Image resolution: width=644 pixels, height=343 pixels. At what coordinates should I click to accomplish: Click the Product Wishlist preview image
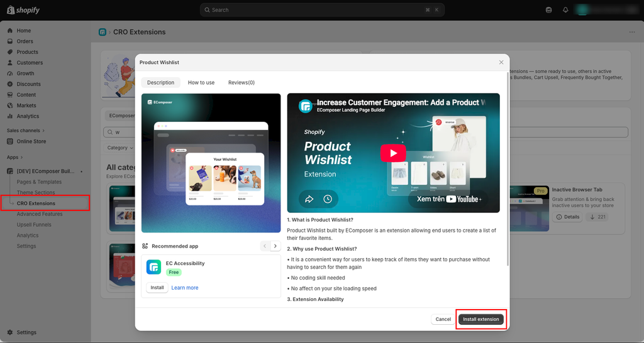[211, 163]
